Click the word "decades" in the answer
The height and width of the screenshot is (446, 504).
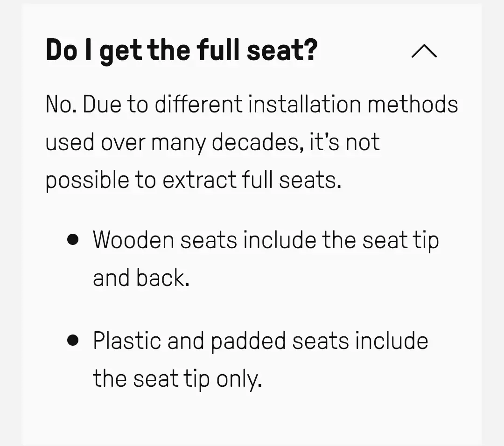tap(255, 142)
